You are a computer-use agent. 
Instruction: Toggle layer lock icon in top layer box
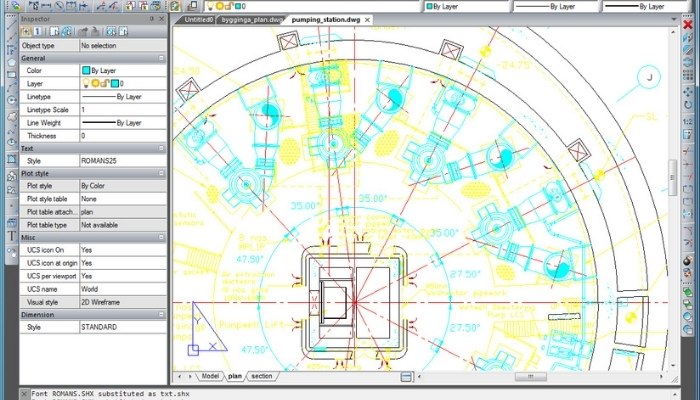coord(228,6)
